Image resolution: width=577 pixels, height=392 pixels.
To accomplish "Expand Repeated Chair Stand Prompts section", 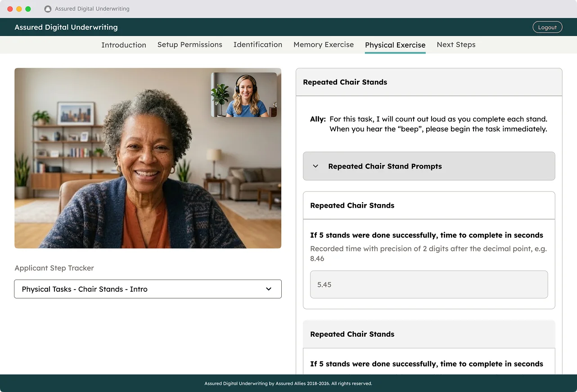I will tap(429, 166).
